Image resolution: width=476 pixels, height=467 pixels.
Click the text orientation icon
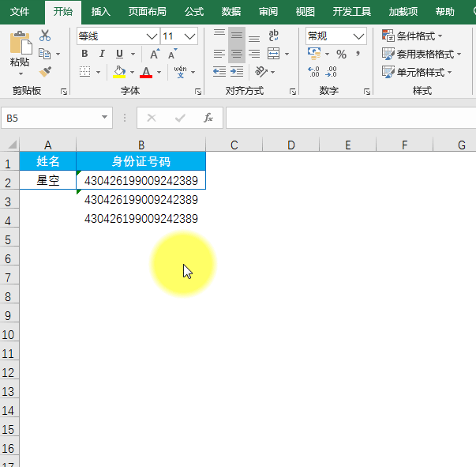[261, 72]
